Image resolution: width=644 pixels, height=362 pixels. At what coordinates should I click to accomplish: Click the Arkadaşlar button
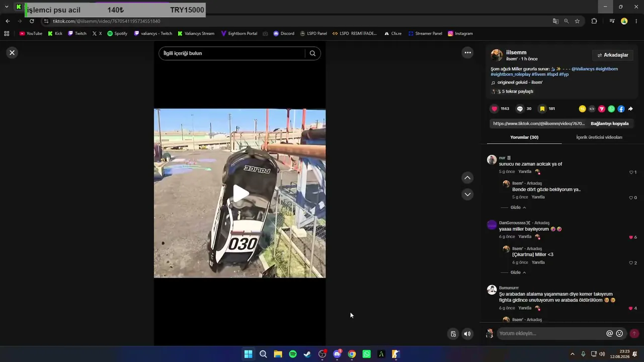pos(613,55)
